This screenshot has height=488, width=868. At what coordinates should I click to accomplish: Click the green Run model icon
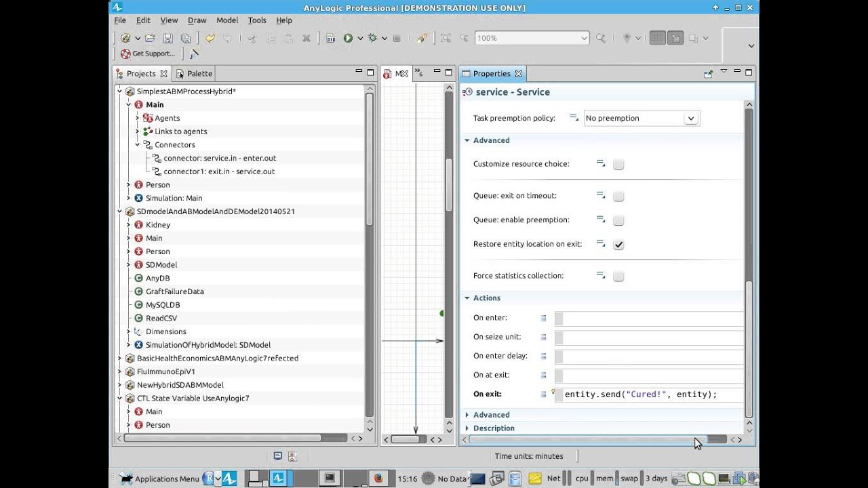(x=348, y=39)
